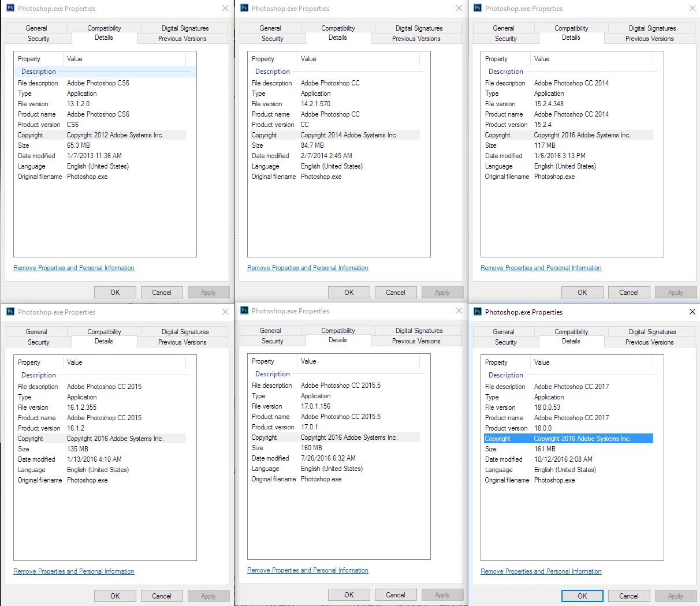Select the 'Copyright 2012 Adobe Systems Inc.' row
The height and width of the screenshot is (606, 700).
[x=101, y=135]
